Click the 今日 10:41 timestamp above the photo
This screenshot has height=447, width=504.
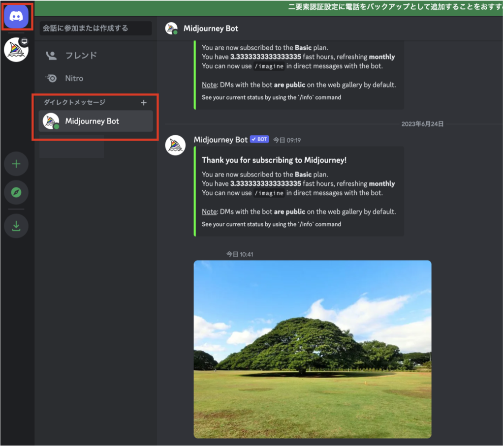click(x=240, y=254)
